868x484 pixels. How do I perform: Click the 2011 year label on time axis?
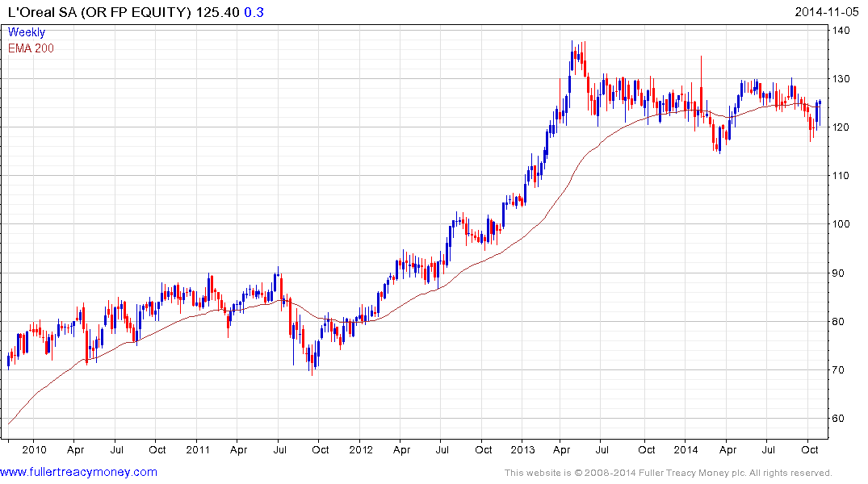(198, 449)
